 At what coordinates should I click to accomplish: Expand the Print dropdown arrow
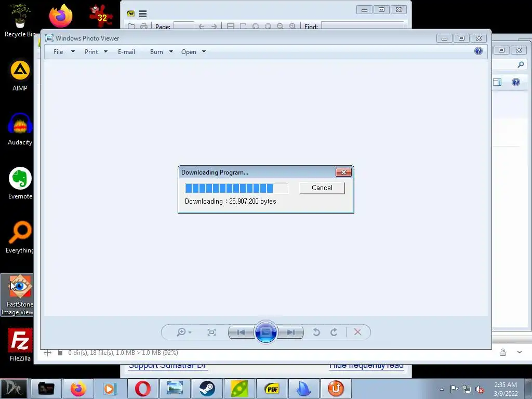pyautogui.click(x=105, y=52)
